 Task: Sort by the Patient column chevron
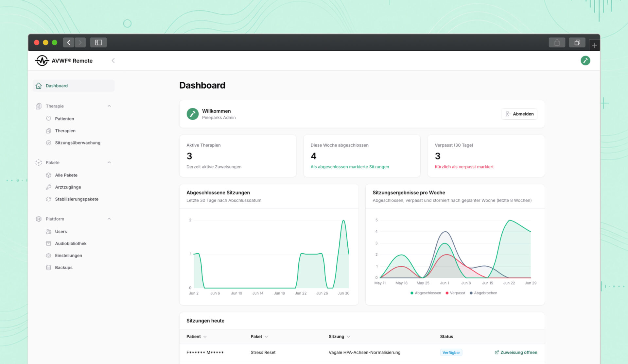pos(205,337)
